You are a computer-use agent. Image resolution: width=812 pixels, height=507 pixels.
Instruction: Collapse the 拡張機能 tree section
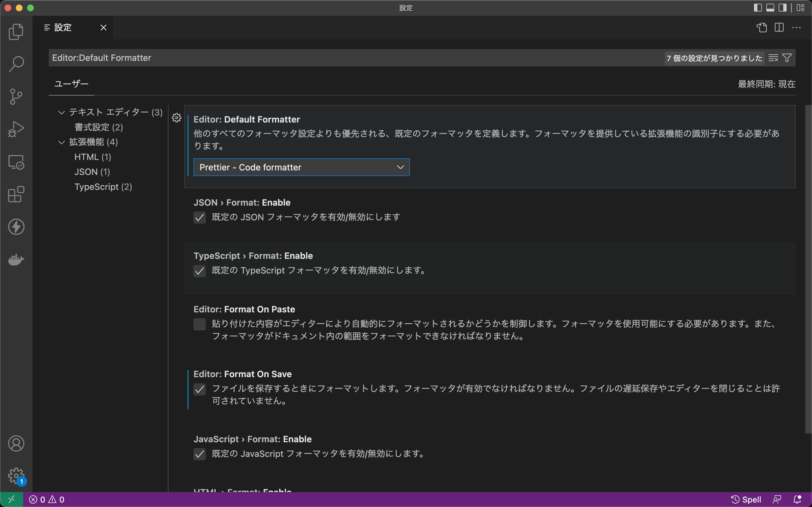pos(61,142)
